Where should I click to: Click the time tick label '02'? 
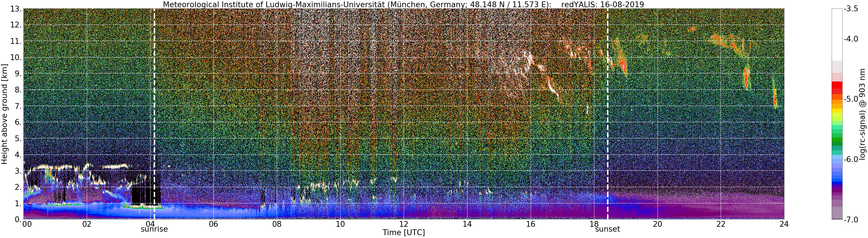[87, 224]
